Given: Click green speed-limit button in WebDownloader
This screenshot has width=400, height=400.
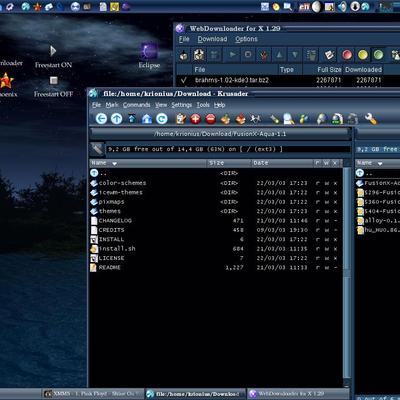Looking at the screenshot, I should click(378, 55).
